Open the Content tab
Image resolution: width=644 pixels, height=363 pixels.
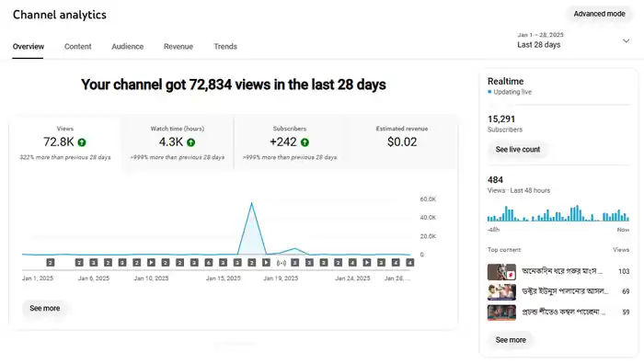[77, 46]
